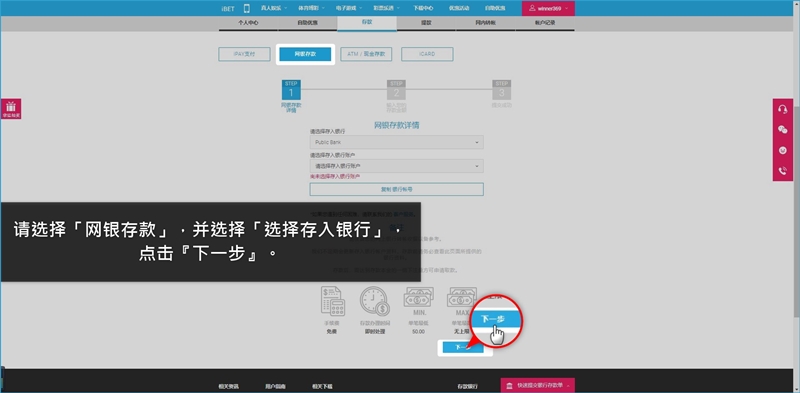800x393 pixels.
Task: Select the IPAY支付 payment method
Action: point(244,54)
